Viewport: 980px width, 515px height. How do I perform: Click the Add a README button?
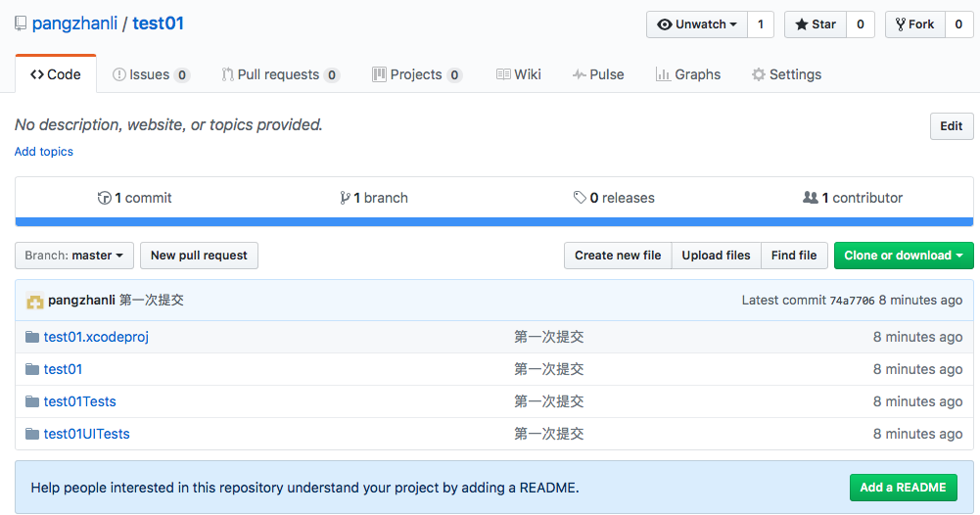[x=903, y=488]
